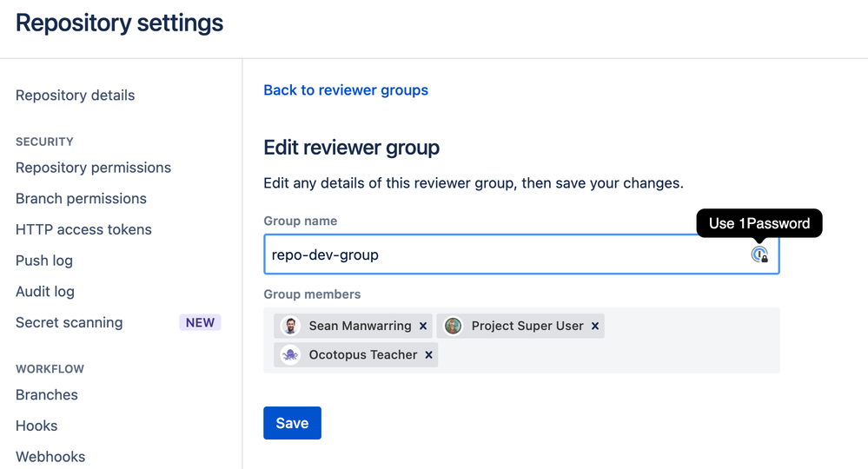Open the Hooks settings page
868x469 pixels.
[36, 426]
